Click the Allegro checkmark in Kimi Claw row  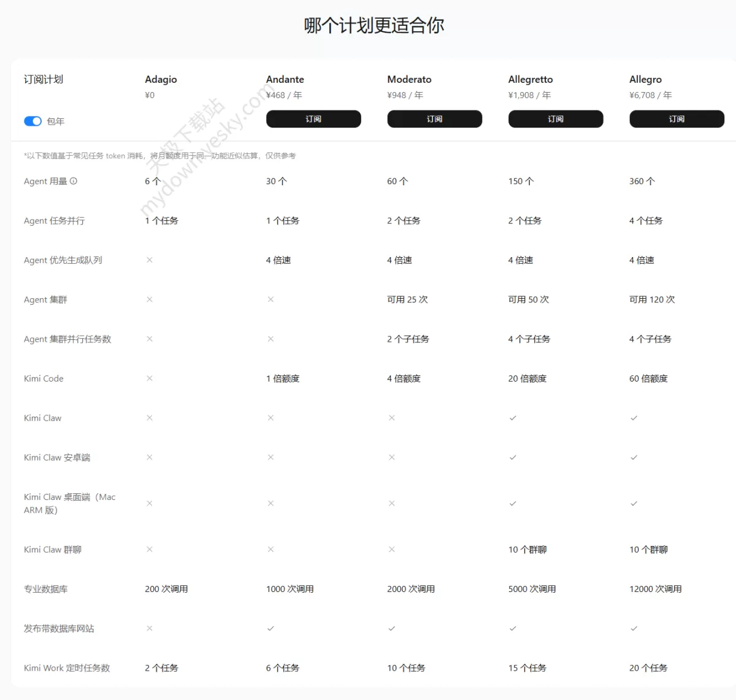click(x=634, y=418)
